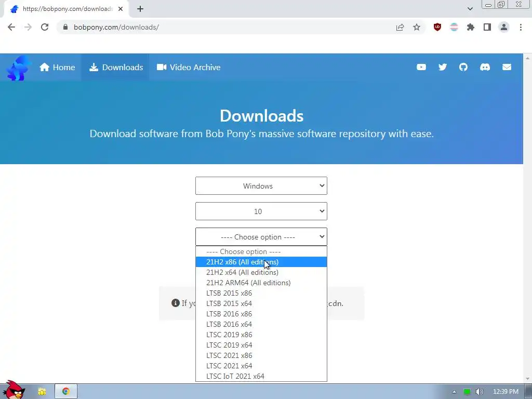Open Downloads nav item
Screen dimensions: 532x399
[x=116, y=67]
